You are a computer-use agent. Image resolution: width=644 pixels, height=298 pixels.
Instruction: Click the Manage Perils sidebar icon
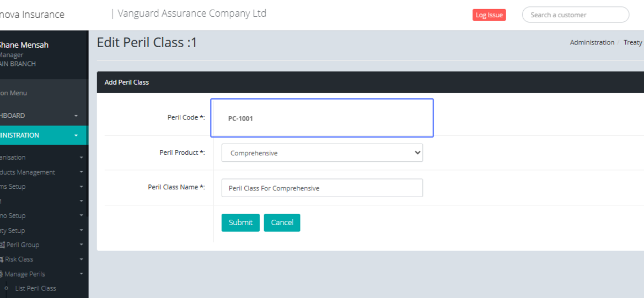2,274
